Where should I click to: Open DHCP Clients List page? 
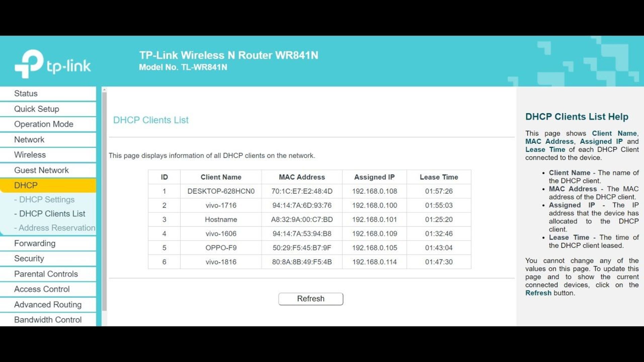click(50, 214)
